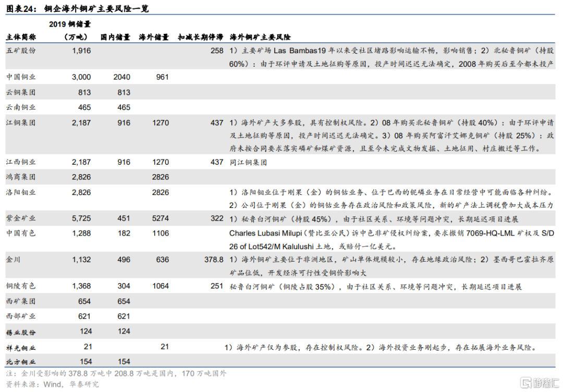Image resolution: width=563 pixels, height=392 pixels.
Task: Click the 铜陵有色 row label
Action: (21, 286)
